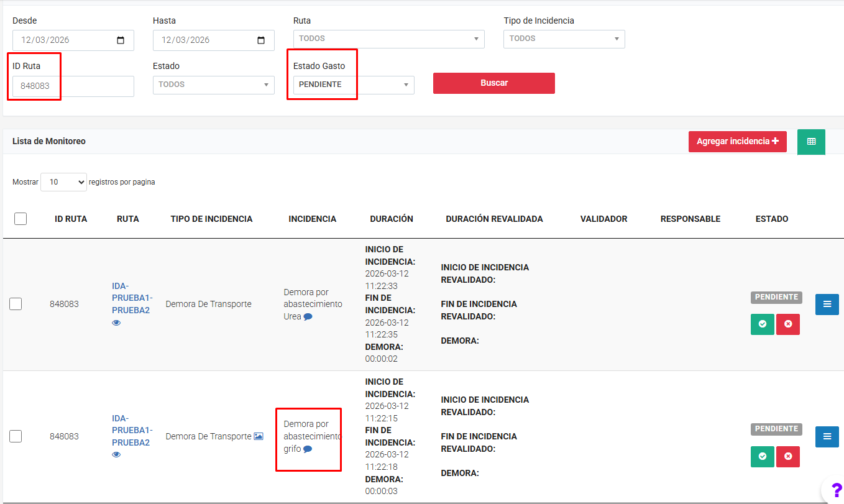844x504 pixels.
Task: Open the Estado Gasto dropdown showing PENDIENTE
Action: click(353, 85)
